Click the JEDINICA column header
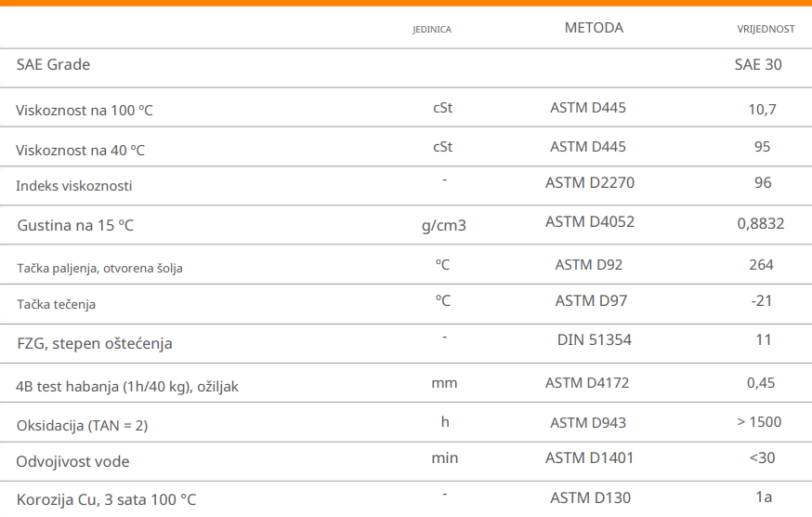Viewport: 812px width, 517px height. tap(432, 30)
